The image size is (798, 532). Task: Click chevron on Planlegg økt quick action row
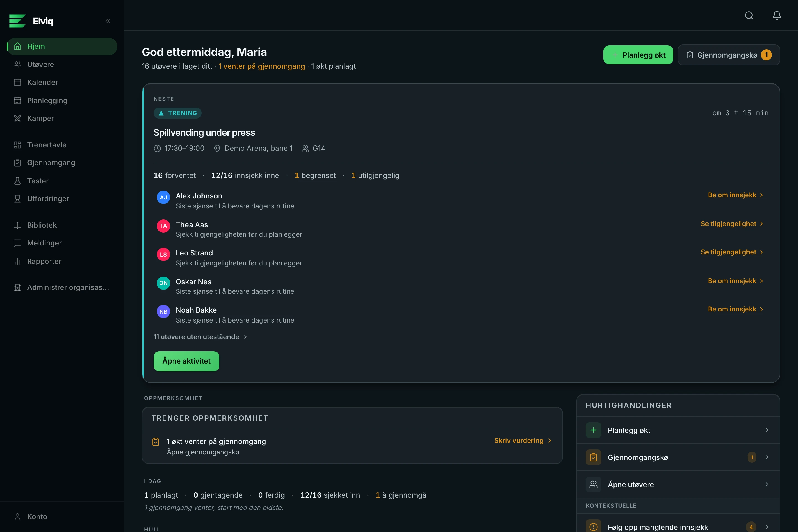tap(767, 430)
